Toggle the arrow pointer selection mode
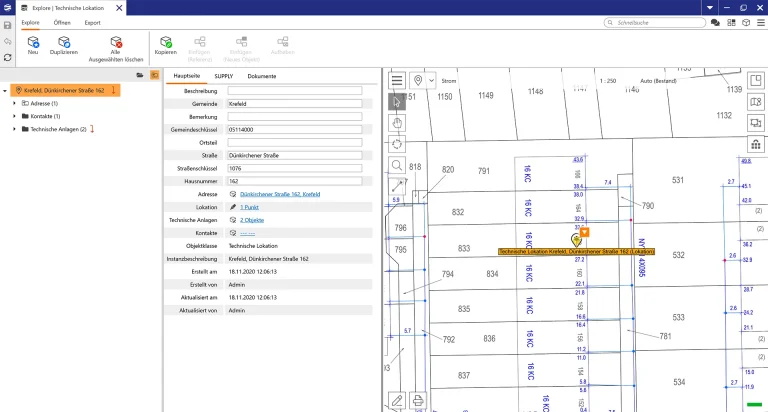768x412 pixels. (397, 101)
